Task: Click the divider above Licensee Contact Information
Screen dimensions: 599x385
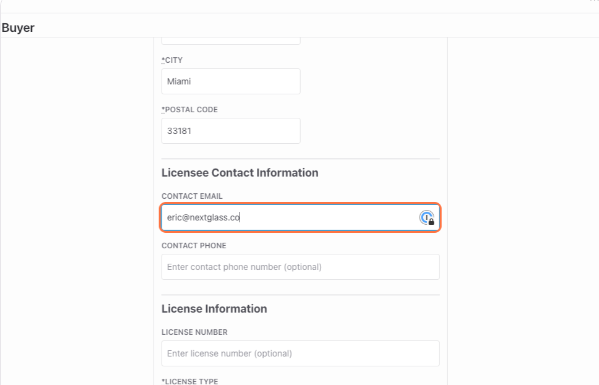Action: tap(300, 159)
